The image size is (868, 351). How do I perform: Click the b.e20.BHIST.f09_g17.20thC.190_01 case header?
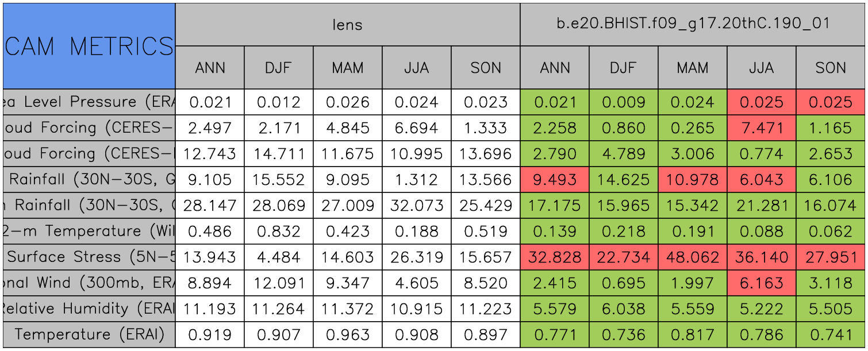pyautogui.click(x=693, y=25)
